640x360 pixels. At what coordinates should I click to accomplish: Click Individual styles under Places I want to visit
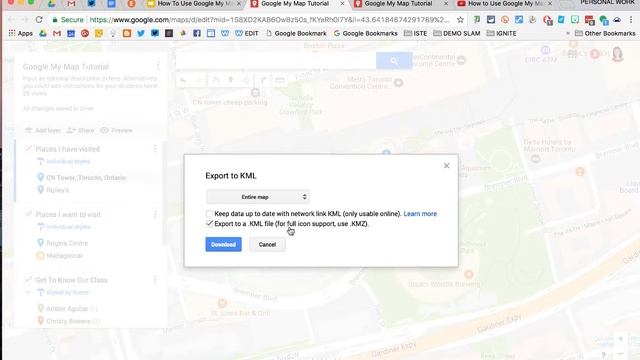point(68,227)
